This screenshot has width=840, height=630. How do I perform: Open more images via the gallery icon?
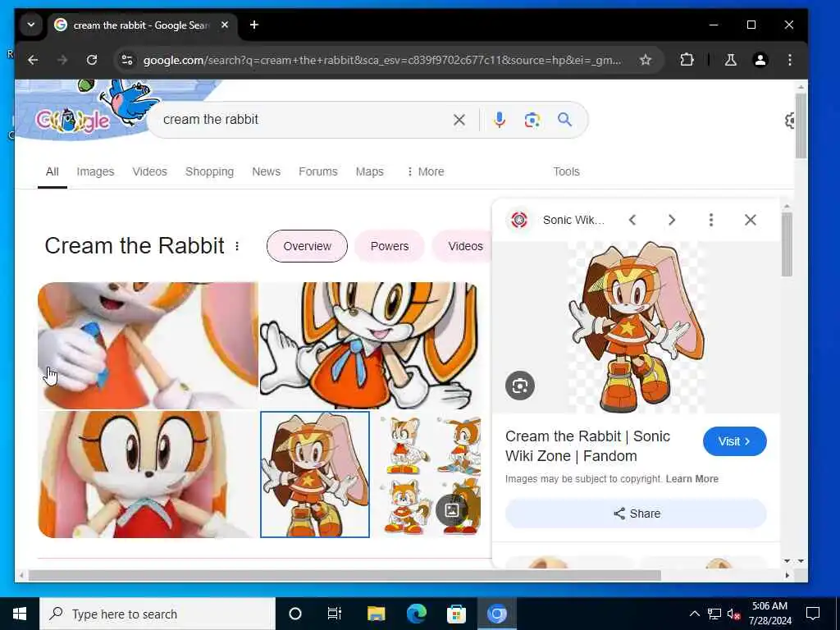tap(452, 510)
